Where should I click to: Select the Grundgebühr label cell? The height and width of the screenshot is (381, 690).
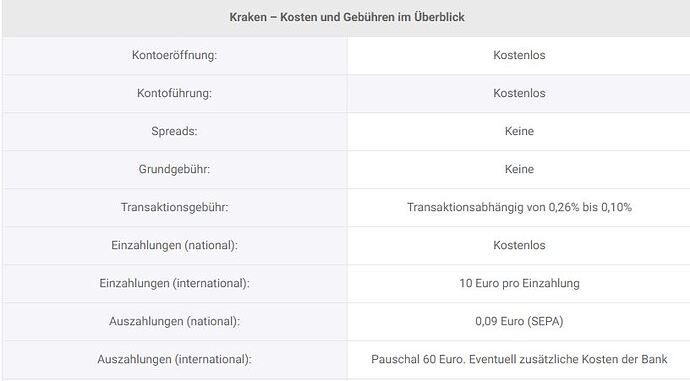174,169
